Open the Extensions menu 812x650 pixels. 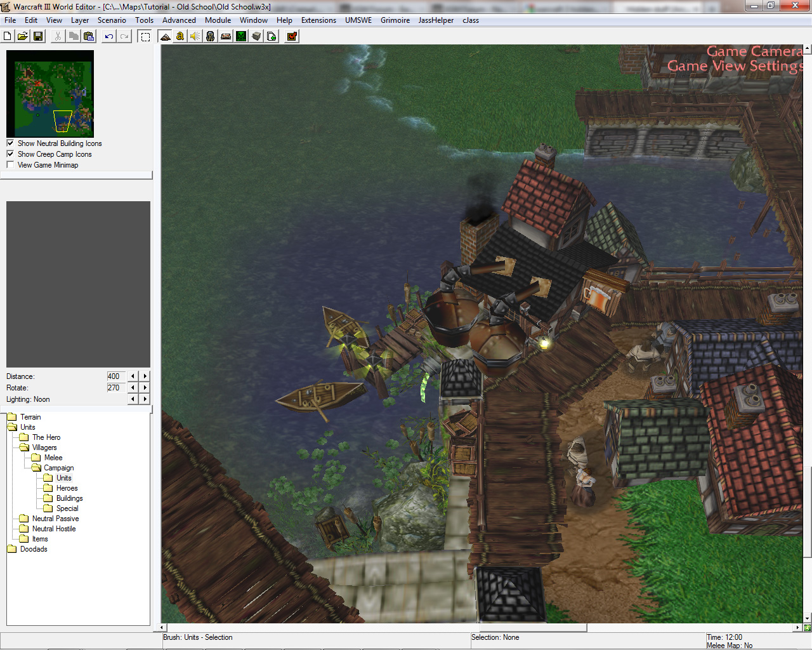(318, 20)
